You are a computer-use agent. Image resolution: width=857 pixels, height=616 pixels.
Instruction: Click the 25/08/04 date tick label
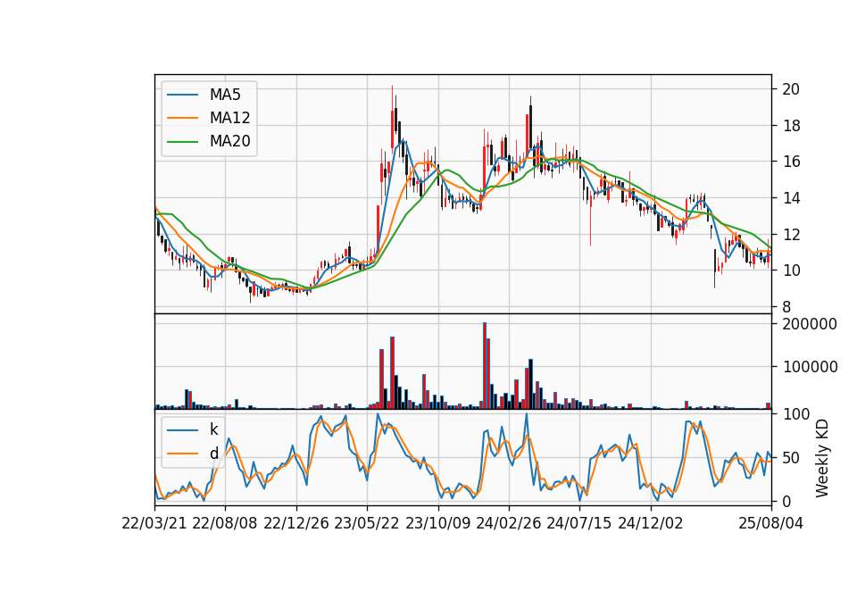point(770,523)
